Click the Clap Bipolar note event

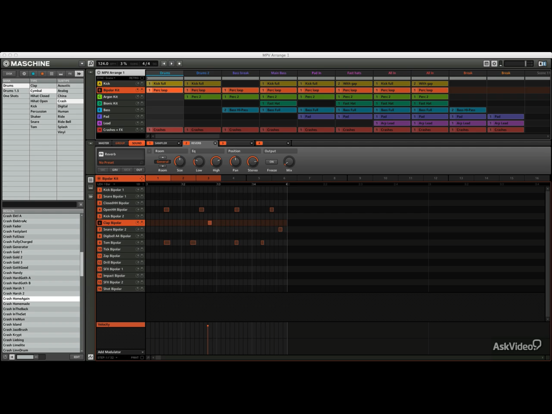coord(210,223)
